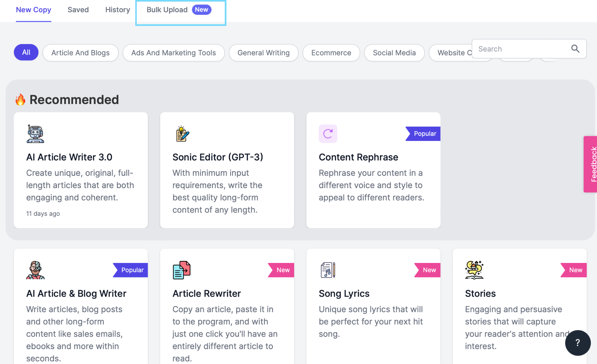Click the Song Lyrics music sheet icon
This screenshot has height=364, width=597.
[x=328, y=270]
